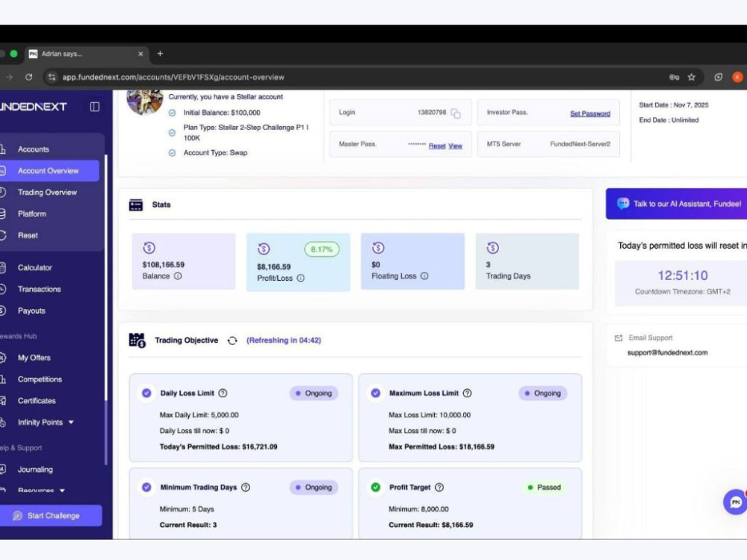The width and height of the screenshot is (747, 560).
Task: Click the Refreshing in 04:42 text
Action: [283, 340]
